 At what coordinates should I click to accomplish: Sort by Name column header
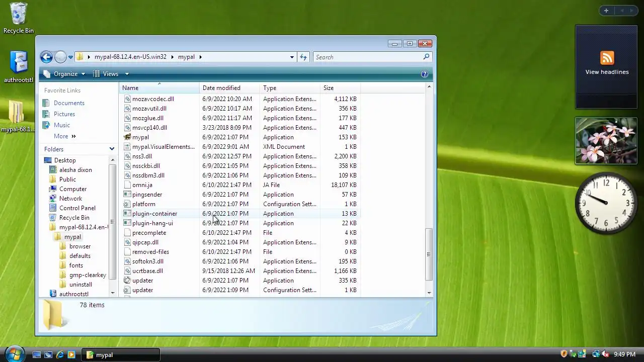[x=159, y=88]
